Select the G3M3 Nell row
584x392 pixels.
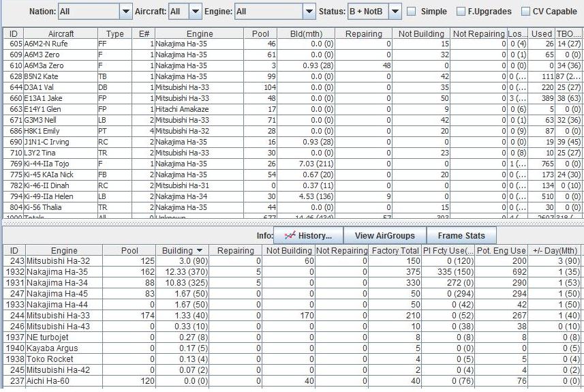292,120
